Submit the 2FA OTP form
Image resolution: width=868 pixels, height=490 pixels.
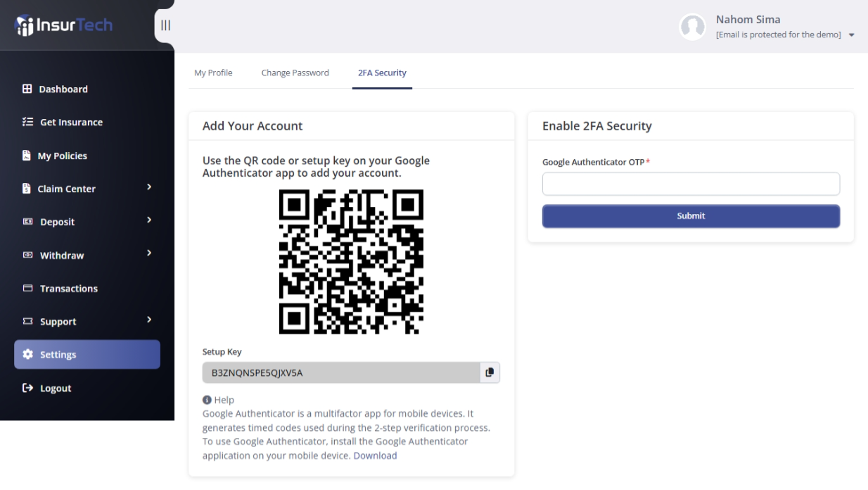[691, 216]
